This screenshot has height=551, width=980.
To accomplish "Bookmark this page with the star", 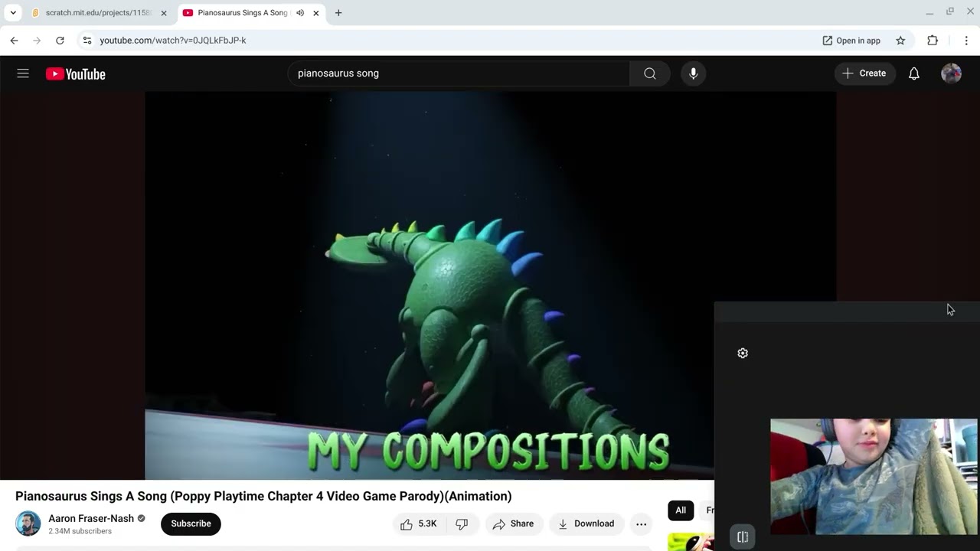I will (x=900, y=41).
